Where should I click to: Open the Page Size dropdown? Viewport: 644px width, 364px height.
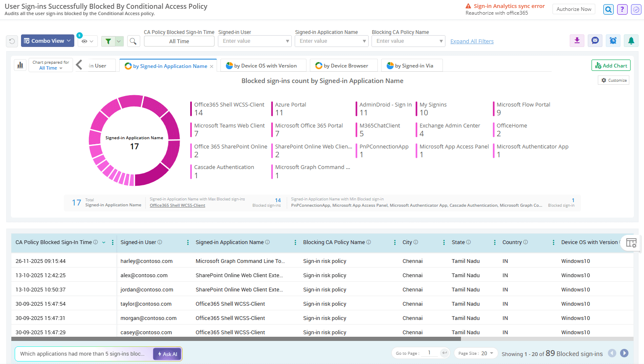(x=476, y=354)
